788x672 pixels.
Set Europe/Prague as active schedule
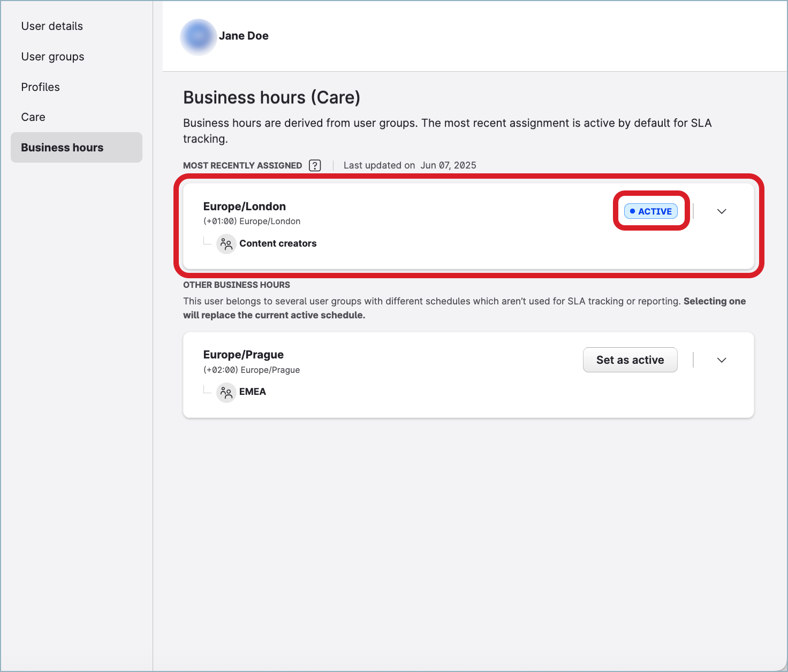point(630,360)
